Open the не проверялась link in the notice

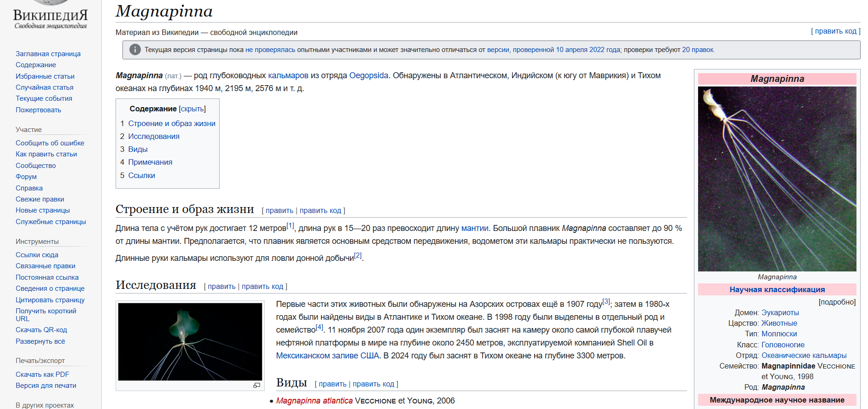point(270,50)
